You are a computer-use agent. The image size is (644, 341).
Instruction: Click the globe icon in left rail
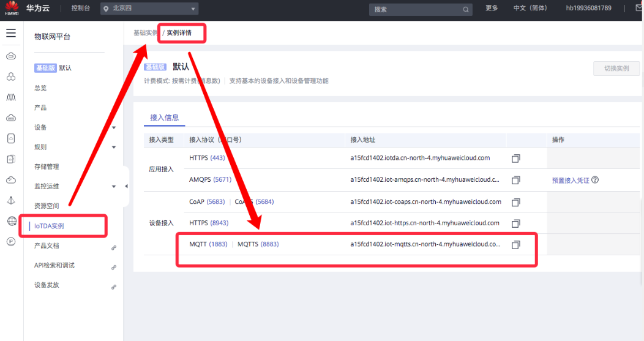[x=12, y=221]
